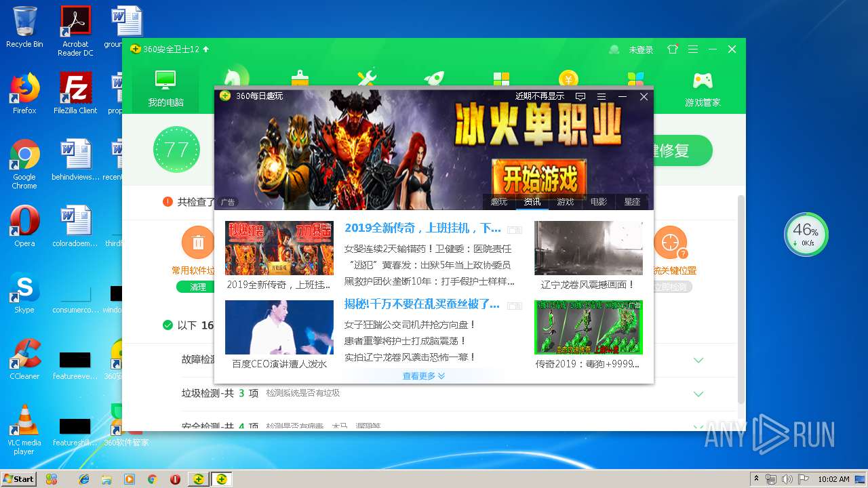
Task: Open the 百度CEO演讲遭人泼水 thumbnail
Action: click(x=279, y=327)
